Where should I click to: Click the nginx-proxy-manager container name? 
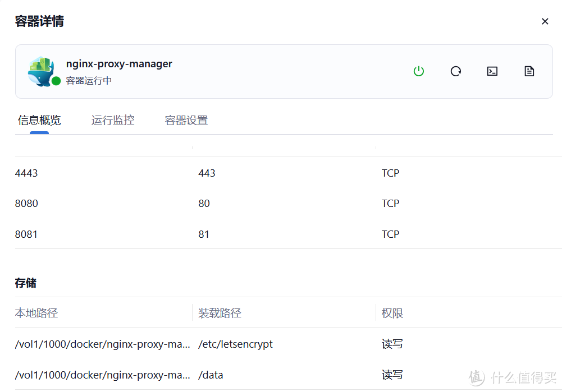[x=119, y=64]
